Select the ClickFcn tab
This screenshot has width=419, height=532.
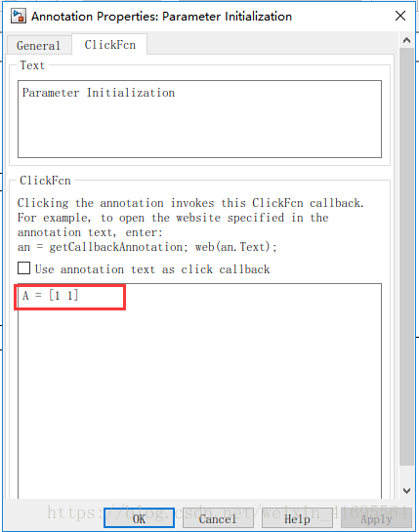(109, 45)
